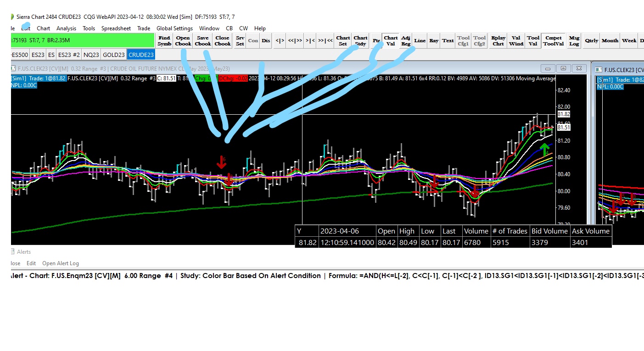Click the Find Symb toolbar button
644x351 pixels.
(164, 40)
